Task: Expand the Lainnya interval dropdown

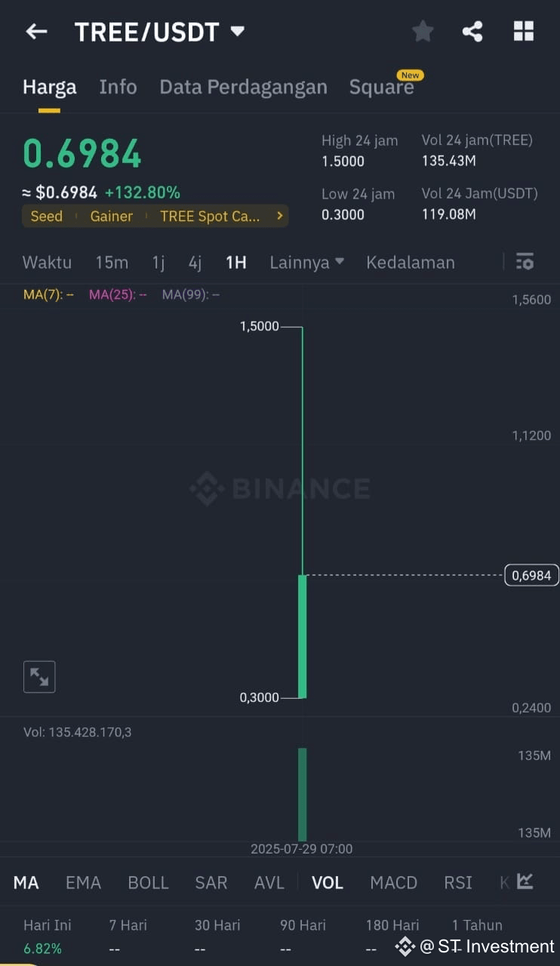Action: point(307,262)
